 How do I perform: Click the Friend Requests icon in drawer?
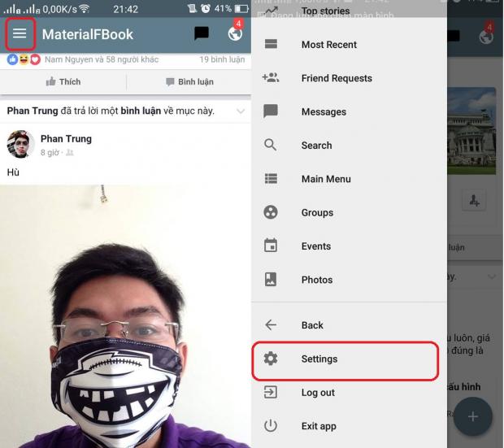pos(271,78)
